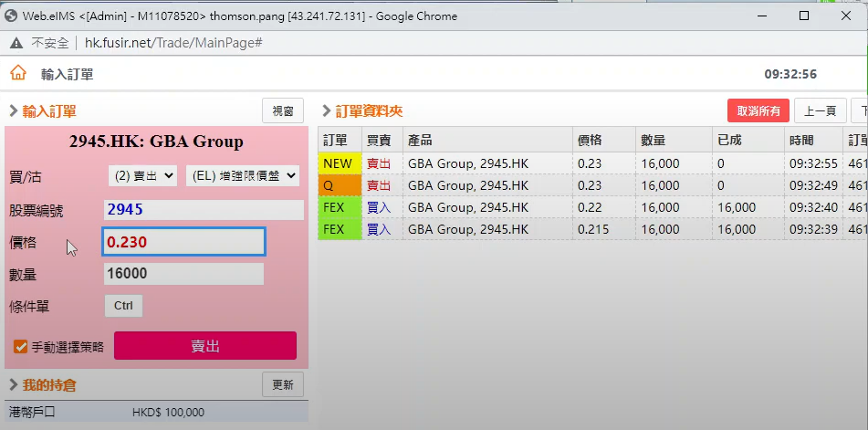The image size is (868, 430).
Task: Click the HKD$ 100,000 balance value
Action: (x=168, y=413)
